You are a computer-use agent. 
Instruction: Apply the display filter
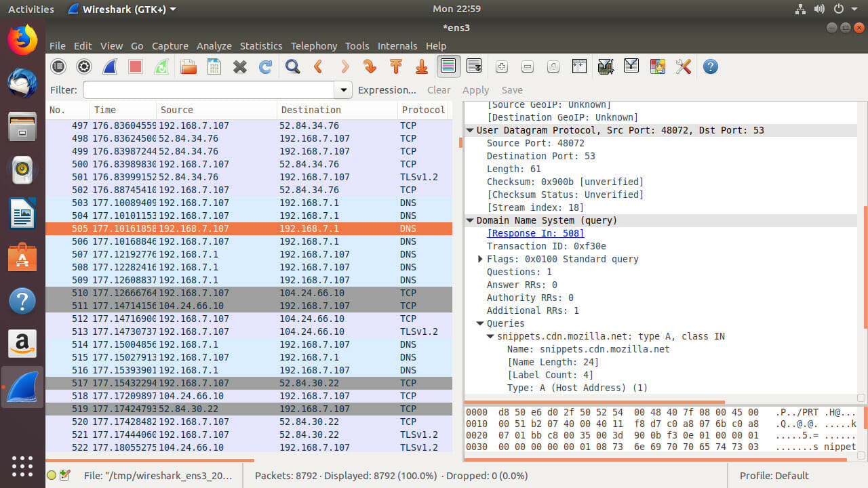(475, 90)
